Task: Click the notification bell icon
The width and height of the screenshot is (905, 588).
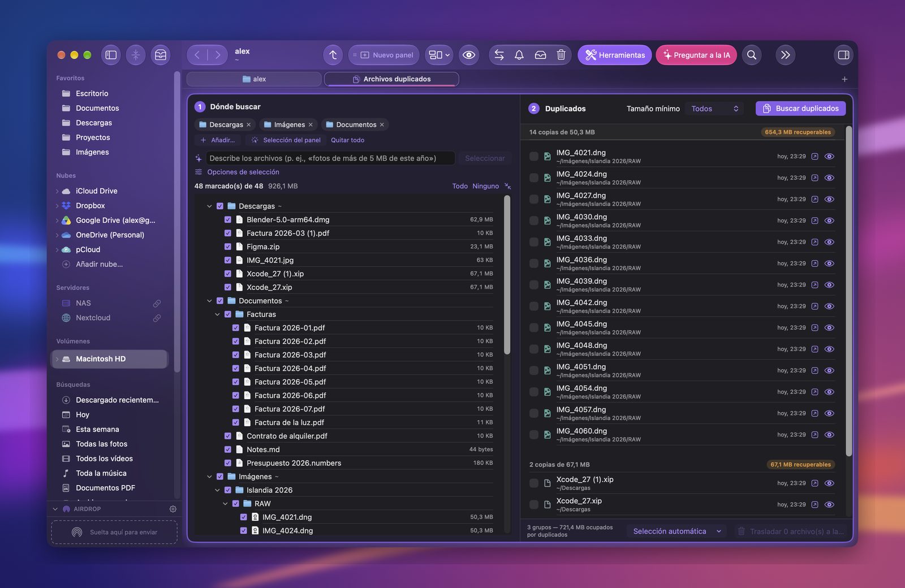Action: (519, 55)
